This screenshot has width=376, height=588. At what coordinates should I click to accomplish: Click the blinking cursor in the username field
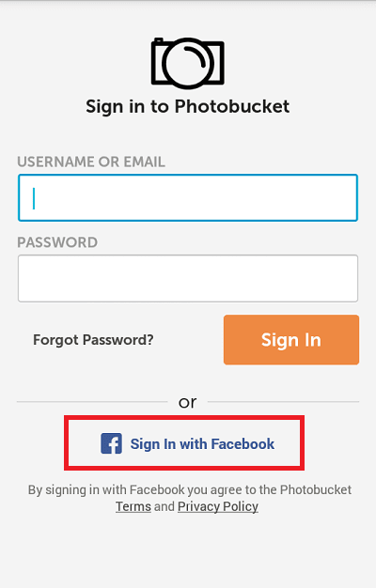point(34,198)
